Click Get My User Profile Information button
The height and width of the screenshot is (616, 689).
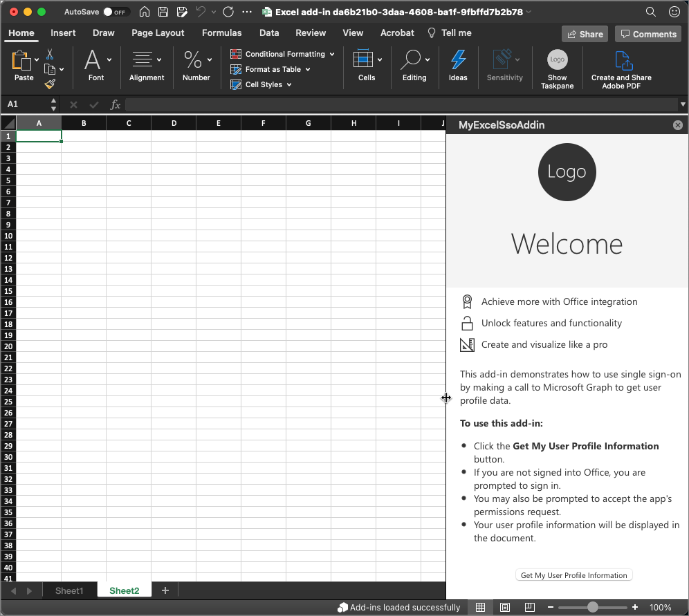pyautogui.click(x=574, y=575)
